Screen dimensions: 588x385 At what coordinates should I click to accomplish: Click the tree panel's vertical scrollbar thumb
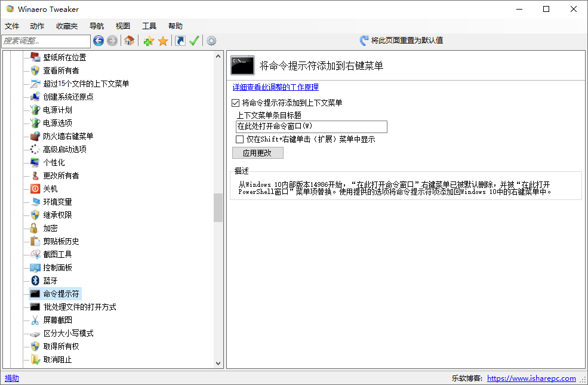[x=218, y=208]
